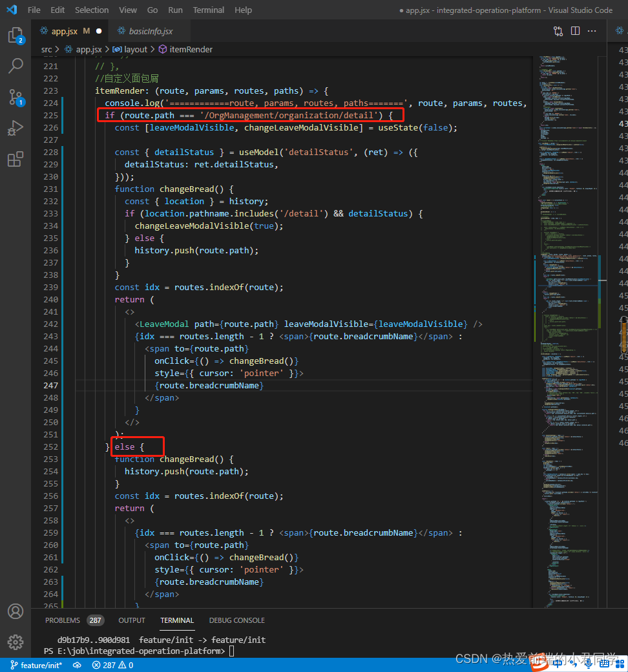Toggle the modified dot on app.jsx tab
The width and height of the screenshot is (628, 672).
click(x=98, y=30)
